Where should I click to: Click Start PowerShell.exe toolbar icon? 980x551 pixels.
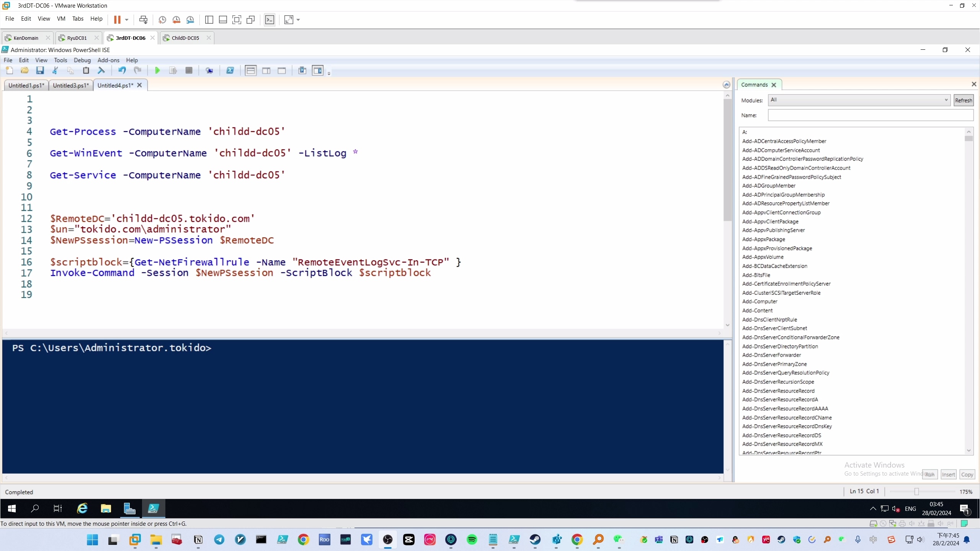point(230,70)
